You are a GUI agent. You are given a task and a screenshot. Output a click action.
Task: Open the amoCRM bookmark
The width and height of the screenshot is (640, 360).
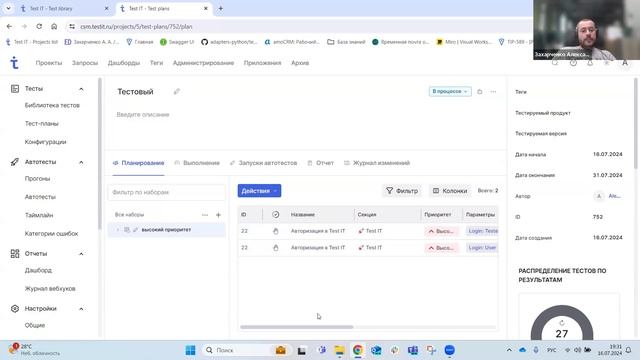coord(292,42)
